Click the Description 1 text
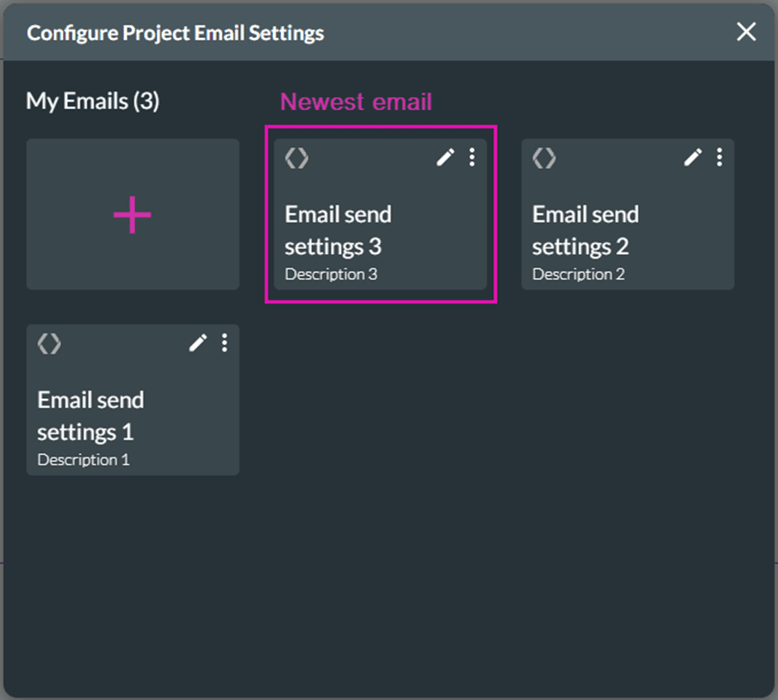This screenshot has width=778, height=700. tap(84, 459)
